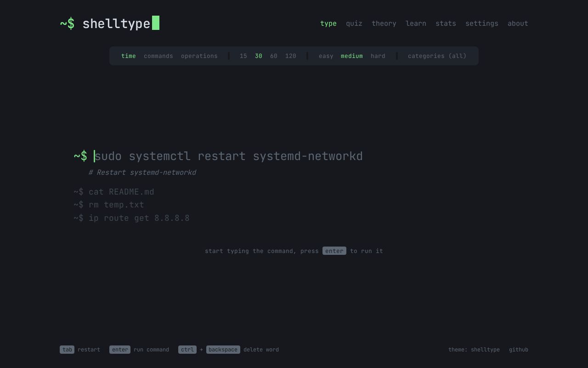
Task: Choose hard difficulty
Action: click(x=378, y=56)
